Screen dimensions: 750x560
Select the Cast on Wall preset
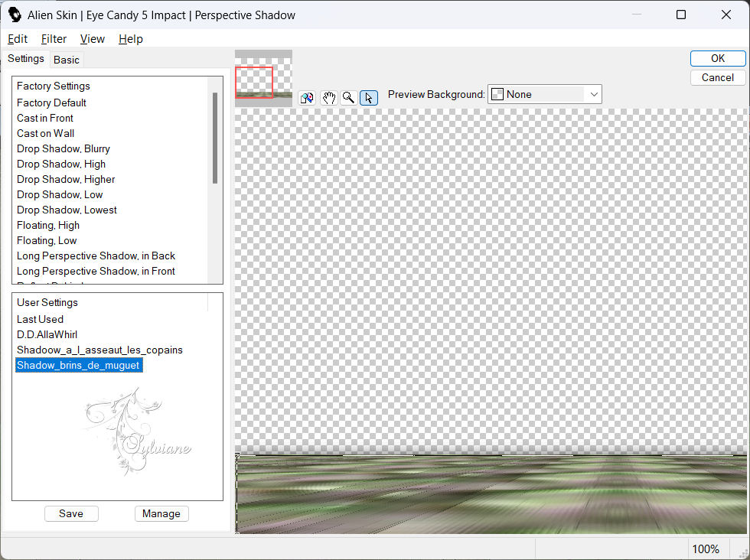[x=45, y=133]
